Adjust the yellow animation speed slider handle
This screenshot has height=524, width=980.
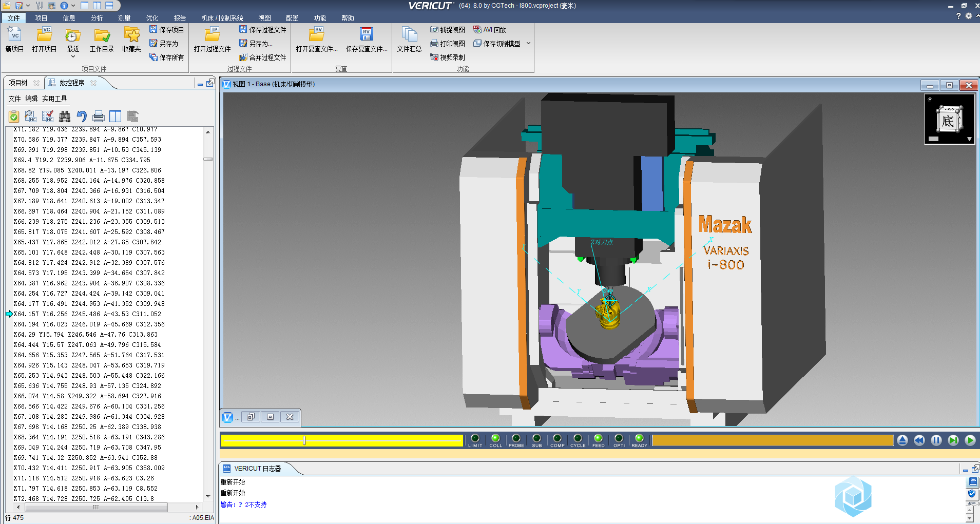tap(304, 440)
